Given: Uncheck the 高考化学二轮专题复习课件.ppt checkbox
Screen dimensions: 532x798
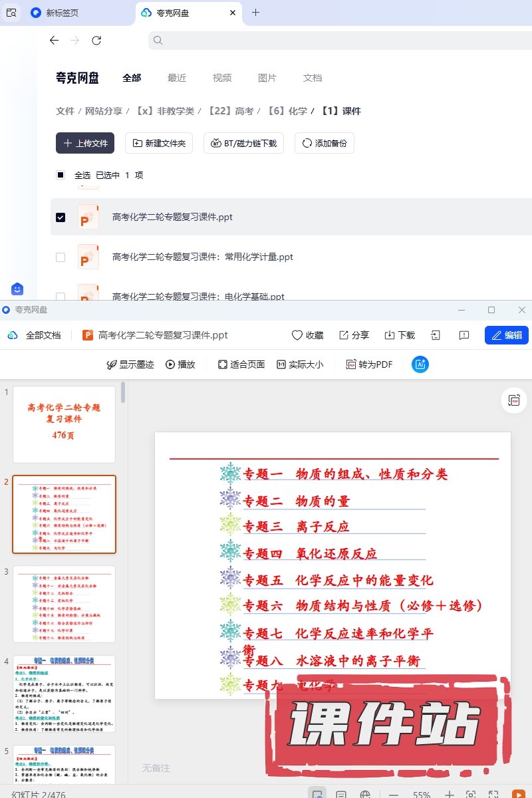Looking at the screenshot, I should click(x=61, y=217).
